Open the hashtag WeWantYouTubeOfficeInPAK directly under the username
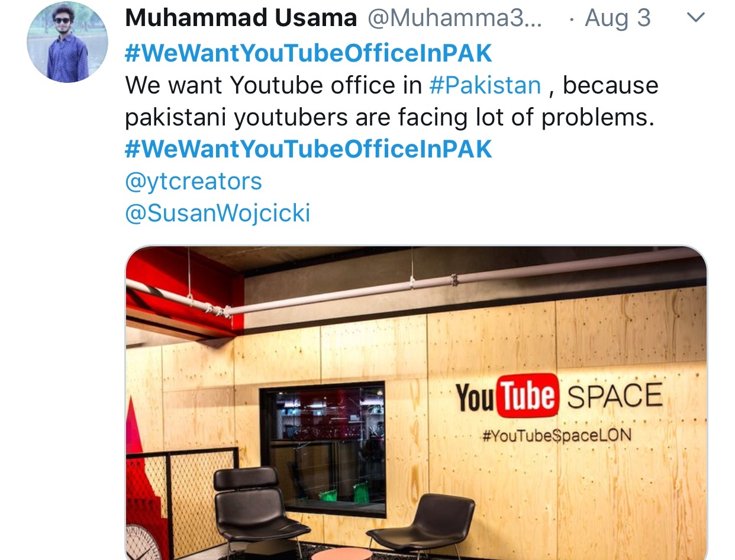This screenshot has height=560, width=735. 308,53
